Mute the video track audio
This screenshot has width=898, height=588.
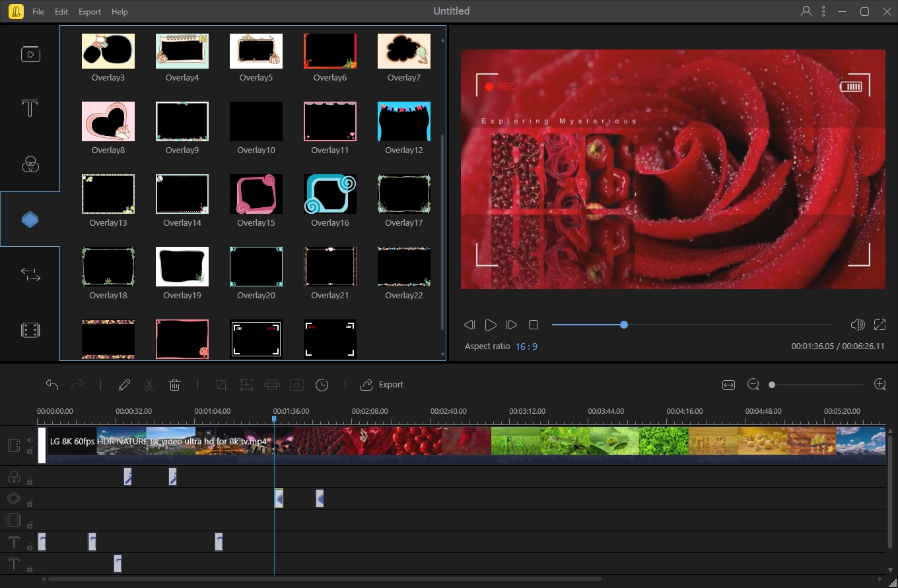[30, 440]
